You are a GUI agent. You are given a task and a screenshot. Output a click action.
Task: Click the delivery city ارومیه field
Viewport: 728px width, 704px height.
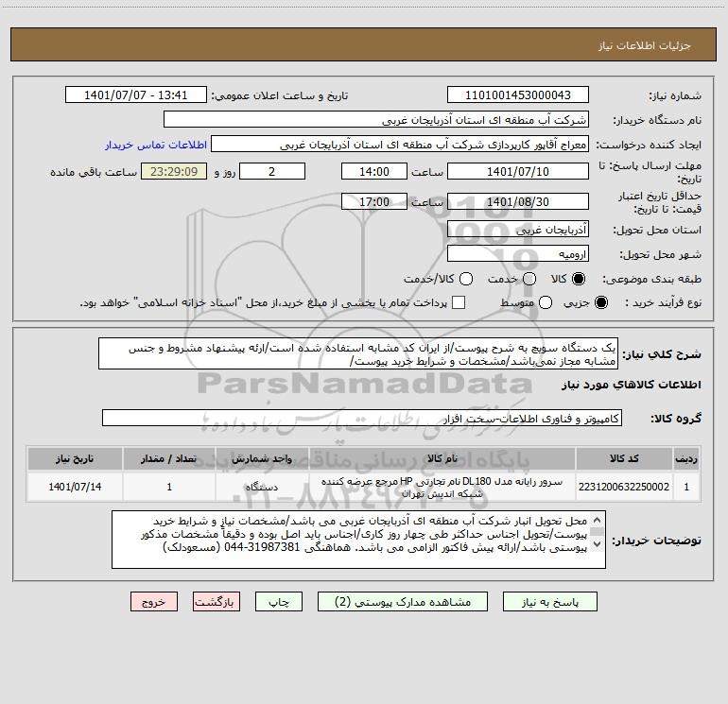[518, 254]
